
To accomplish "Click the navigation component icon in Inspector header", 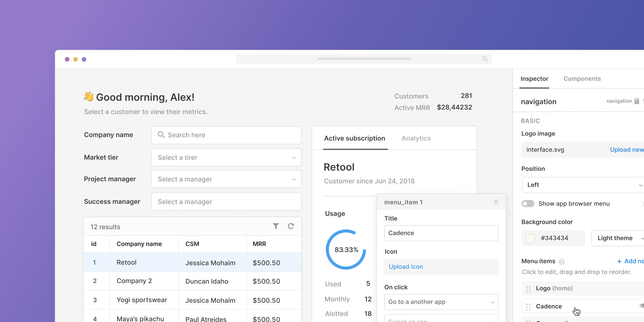I will click(x=637, y=101).
